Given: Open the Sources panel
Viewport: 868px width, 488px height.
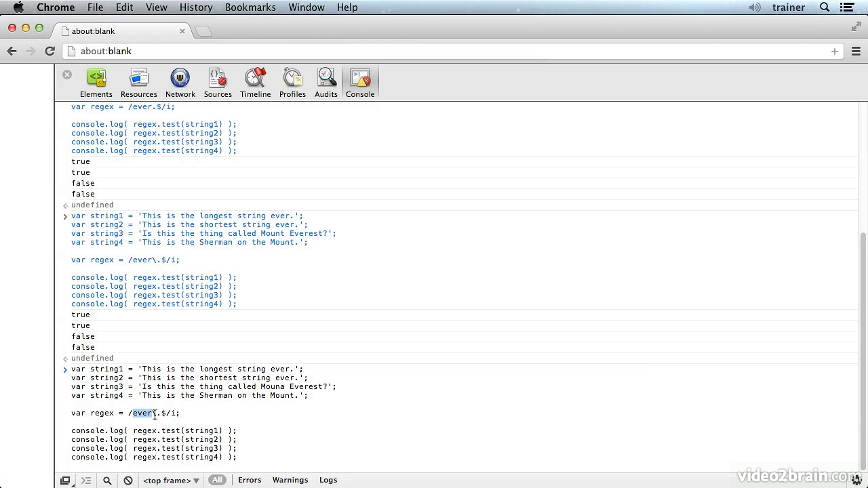Looking at the screenshot, I should (218, 83).
